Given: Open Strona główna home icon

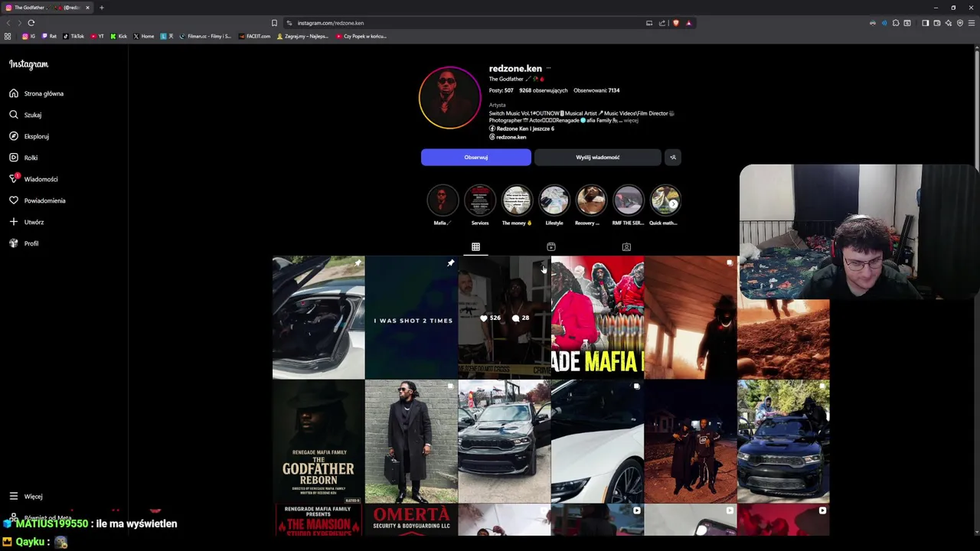Looking at the screenshot, I should [14, 93].
